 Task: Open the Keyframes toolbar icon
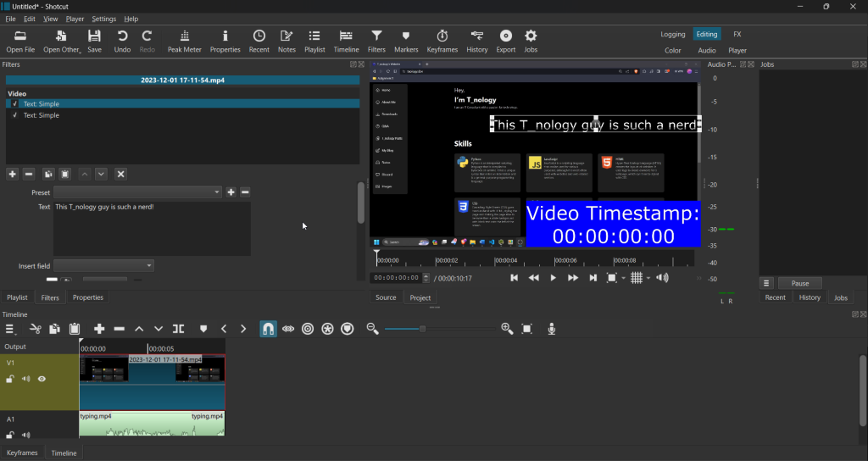442,42
